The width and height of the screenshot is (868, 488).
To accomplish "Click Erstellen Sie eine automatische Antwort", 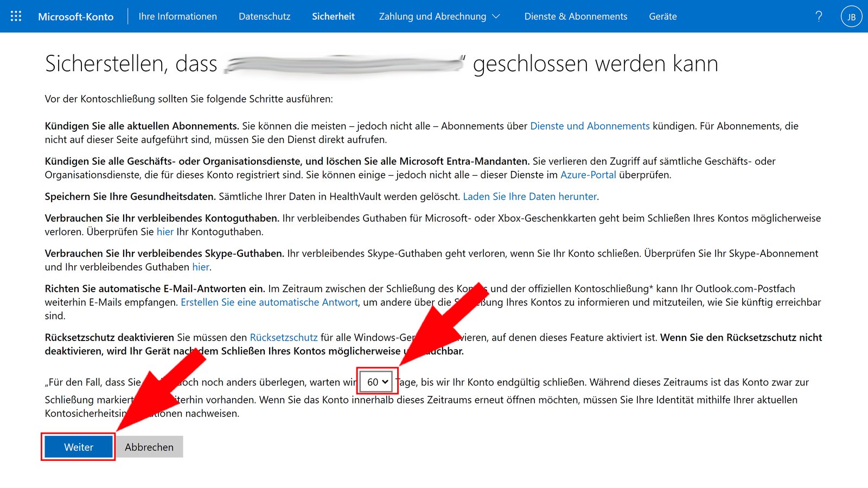I will [x=269, y=302].
